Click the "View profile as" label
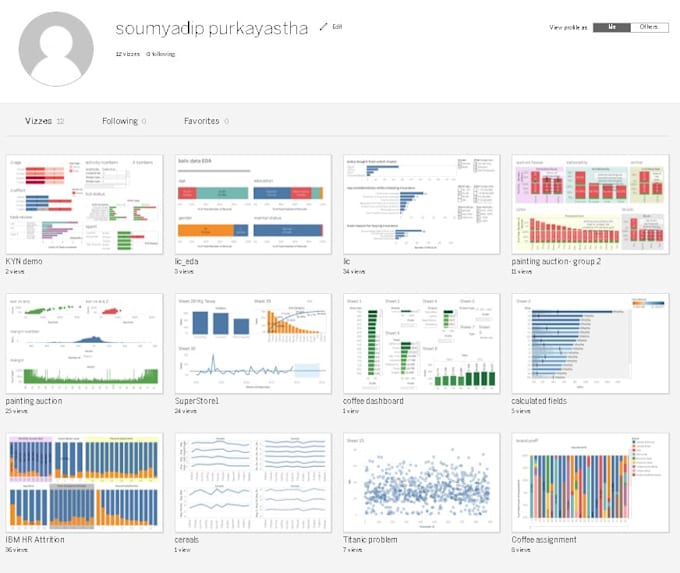680x573 pixels. (x=568, y=27)
